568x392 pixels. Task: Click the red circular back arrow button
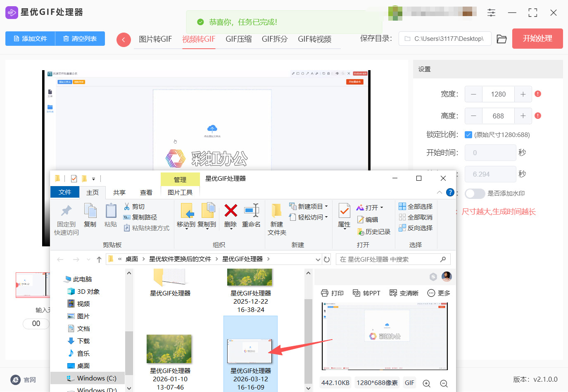pyautogui.click(x=124, y=40)
